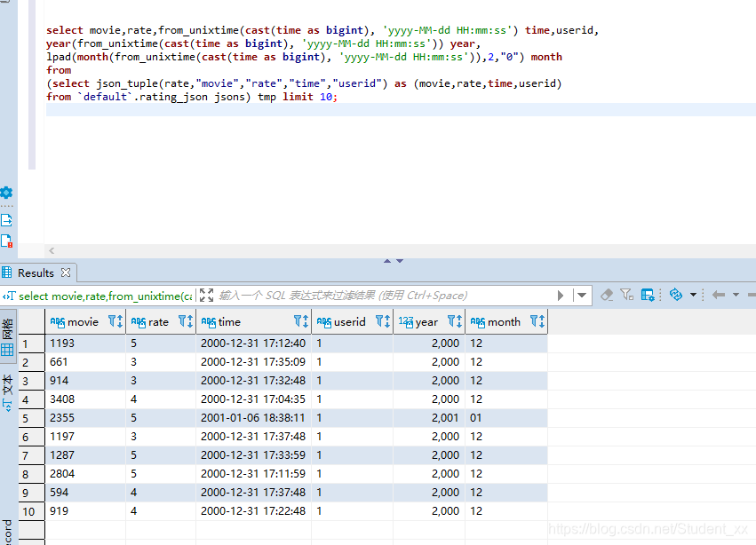Viewport: 756px width, 545px height.
Task: Collapse editor panel using the up arrow
Action: pos(387,261)
